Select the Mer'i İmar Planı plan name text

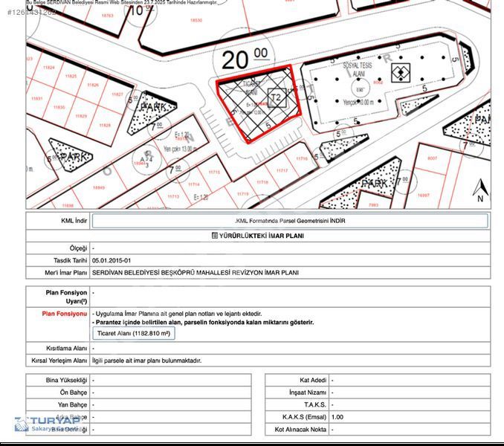(x=195, y=273)
